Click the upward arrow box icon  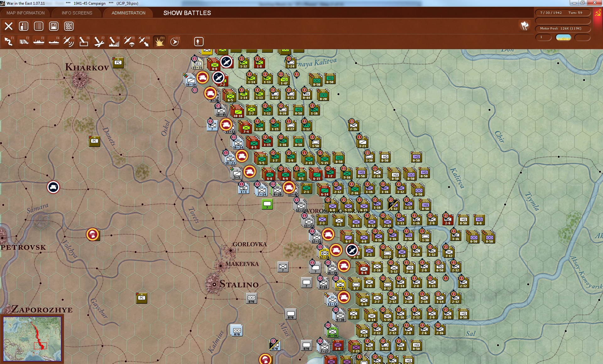pos(198,41)
